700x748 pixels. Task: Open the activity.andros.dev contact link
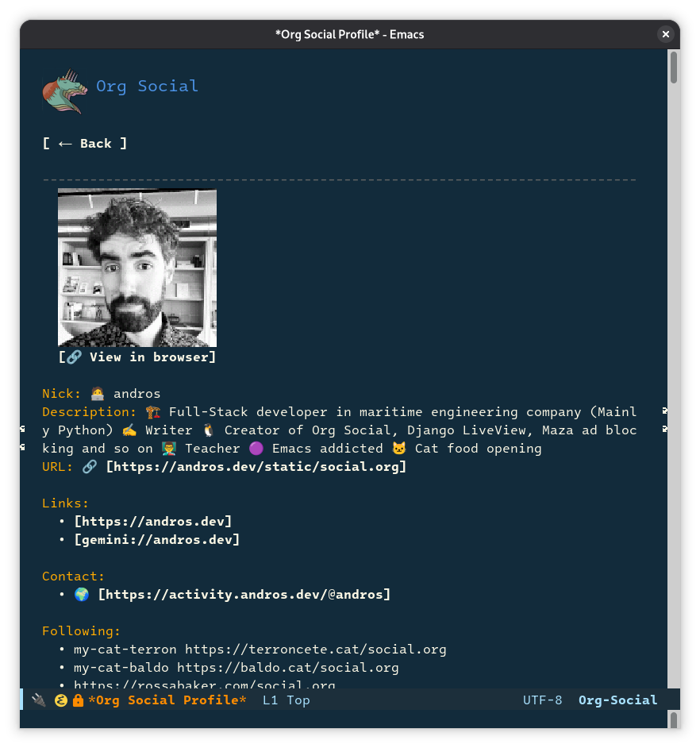(x=244, y=593)
